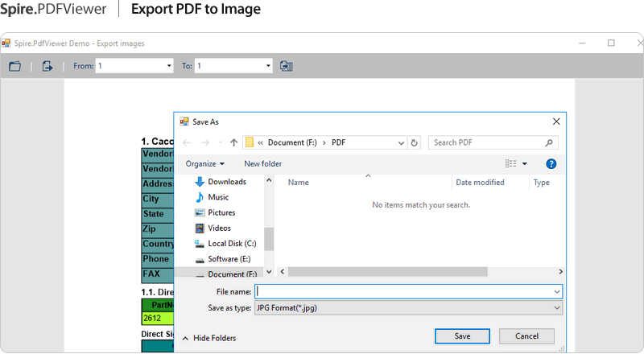Click Document (F:) in the address path
The image size is (644, 354).
[292, 142]
